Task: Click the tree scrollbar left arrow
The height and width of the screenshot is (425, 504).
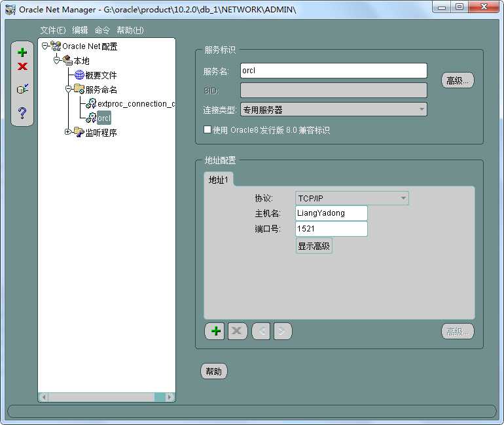Action: pyautogui.click(x=44, y=397)
